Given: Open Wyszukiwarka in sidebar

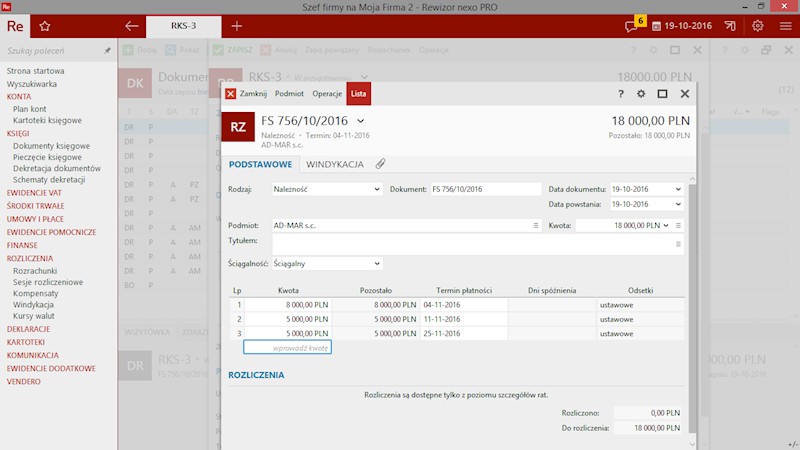Looking at the screenshot, I should pos(32,84).
